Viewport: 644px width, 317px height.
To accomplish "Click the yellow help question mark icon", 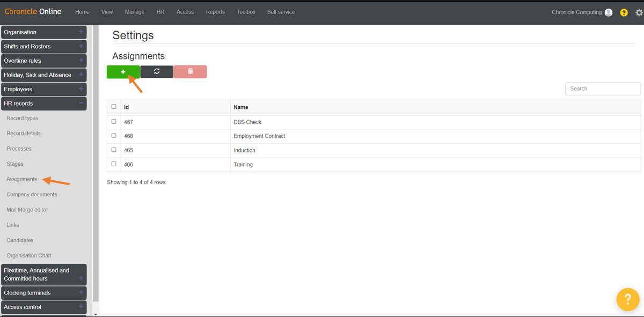I will (623, 12).
